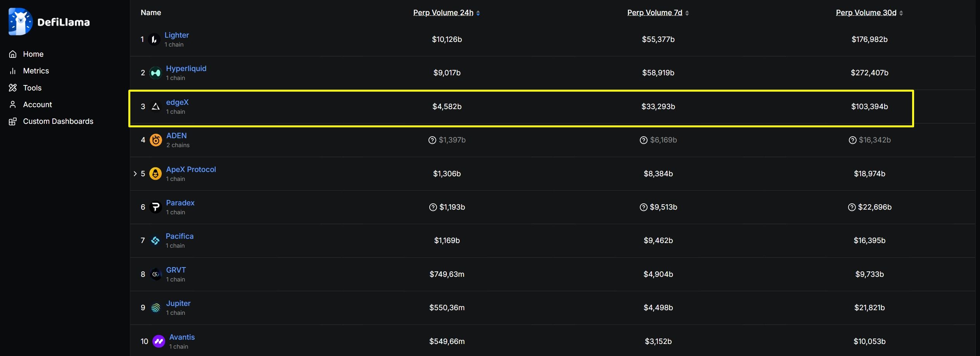This screenshot has height=356, width=980.
Task: Click the Pacifica protocol icon
Action: pos(155,241)
